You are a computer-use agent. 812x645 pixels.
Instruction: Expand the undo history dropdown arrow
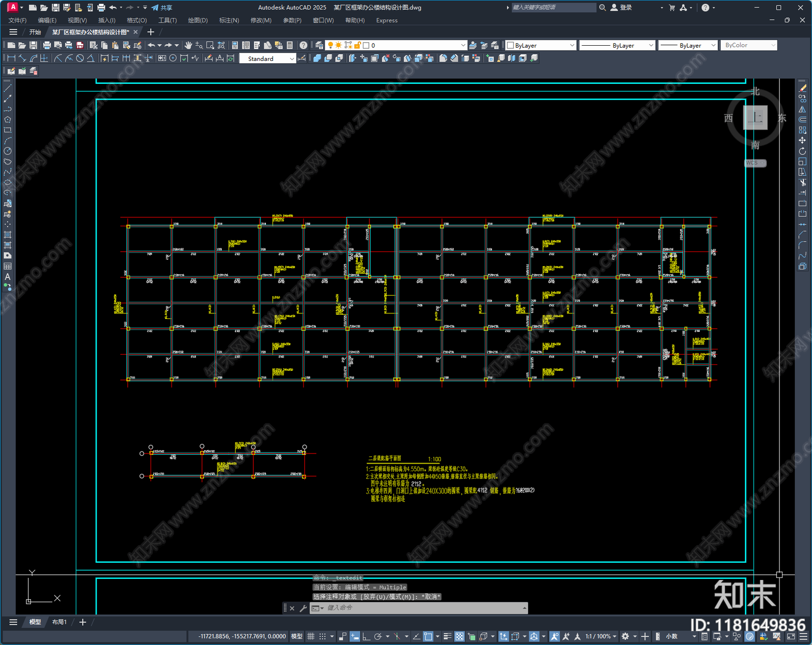(159, 45)
